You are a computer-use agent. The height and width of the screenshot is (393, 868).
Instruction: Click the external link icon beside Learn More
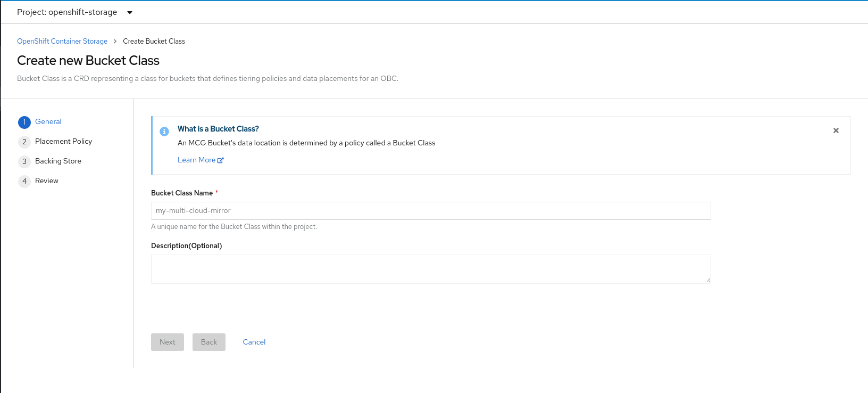point(221,160)
